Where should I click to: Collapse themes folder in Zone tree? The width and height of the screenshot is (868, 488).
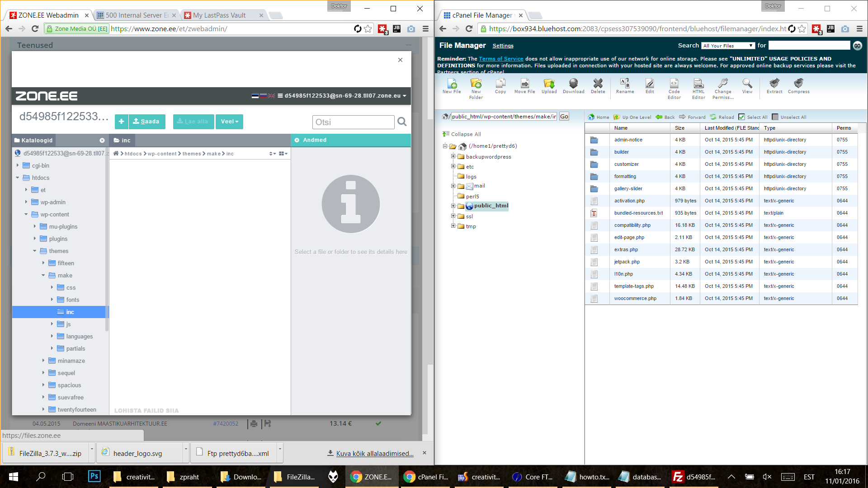pyautogui.click(x=35, y=251)
